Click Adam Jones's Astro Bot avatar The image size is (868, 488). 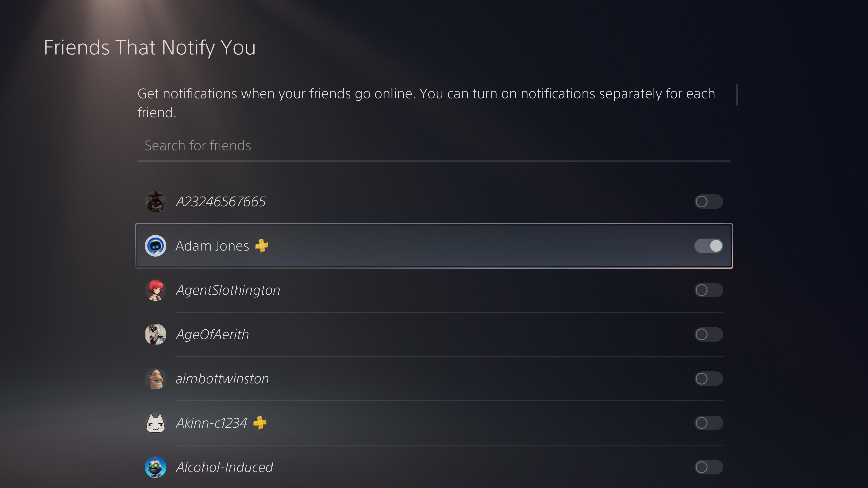coord(155,246)
